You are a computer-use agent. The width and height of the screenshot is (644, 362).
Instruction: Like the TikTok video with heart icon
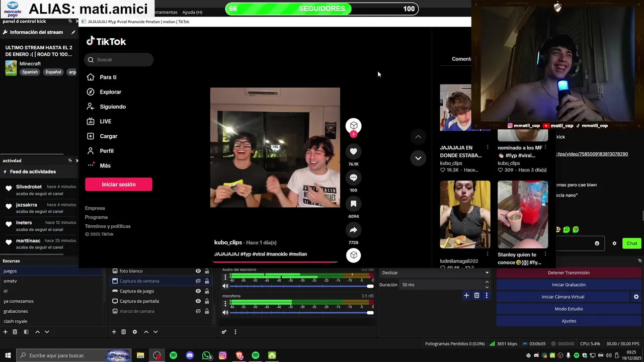(x=353, y=151)
